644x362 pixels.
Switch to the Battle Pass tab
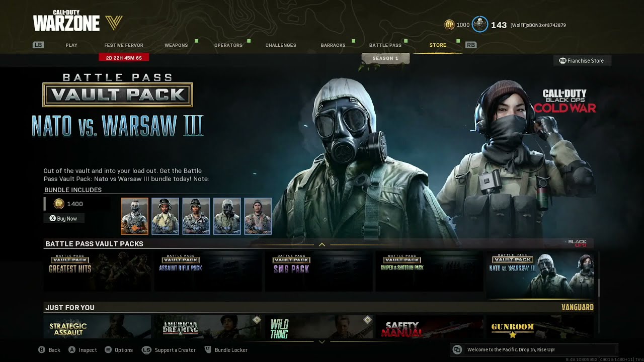pyautogui.click(x=385, y=45)
